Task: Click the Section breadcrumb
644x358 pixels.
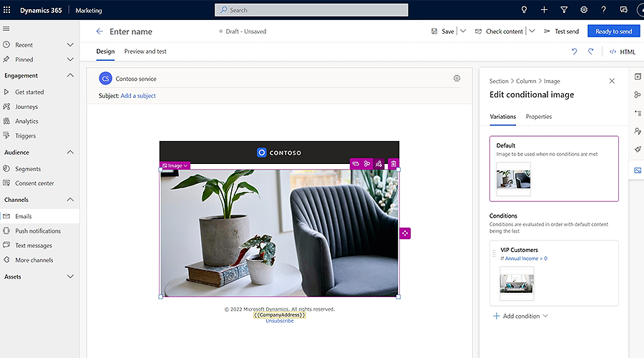Action: point(499,82)
